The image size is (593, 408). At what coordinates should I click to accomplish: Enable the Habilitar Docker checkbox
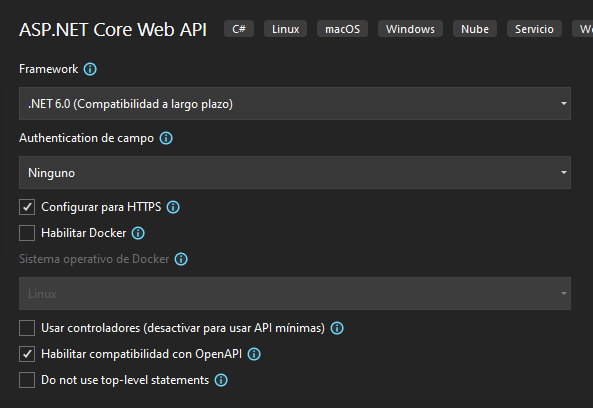point(27,233)
